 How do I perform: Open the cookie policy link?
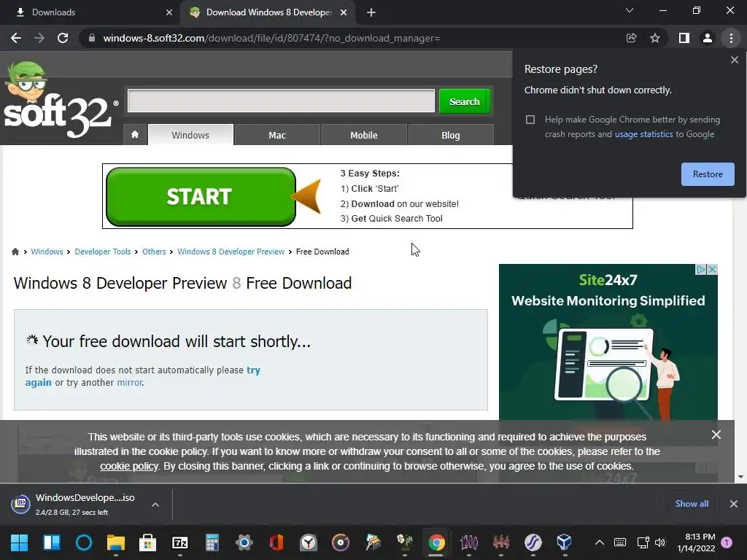coord(128,466)
